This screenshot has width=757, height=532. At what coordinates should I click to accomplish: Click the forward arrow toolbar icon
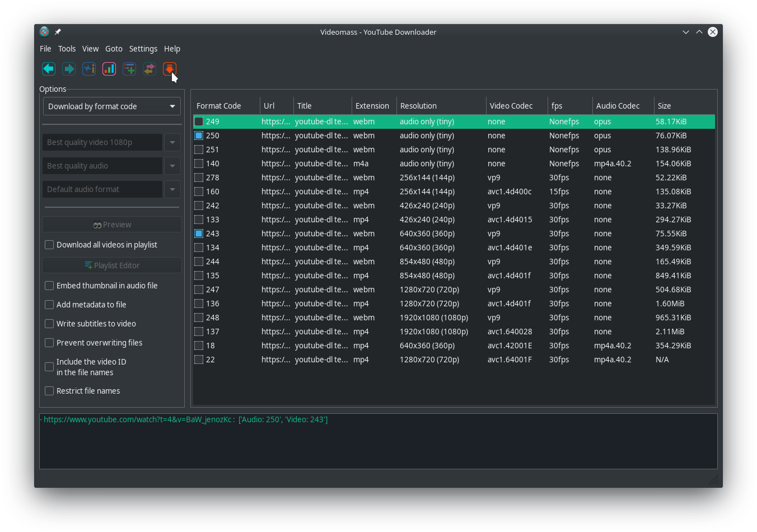(69, 69)
